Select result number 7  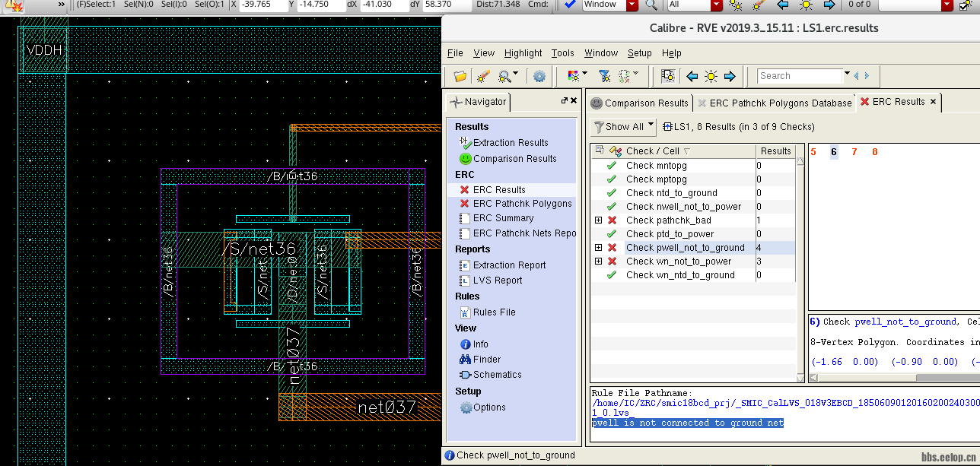(x=854, y=152)
